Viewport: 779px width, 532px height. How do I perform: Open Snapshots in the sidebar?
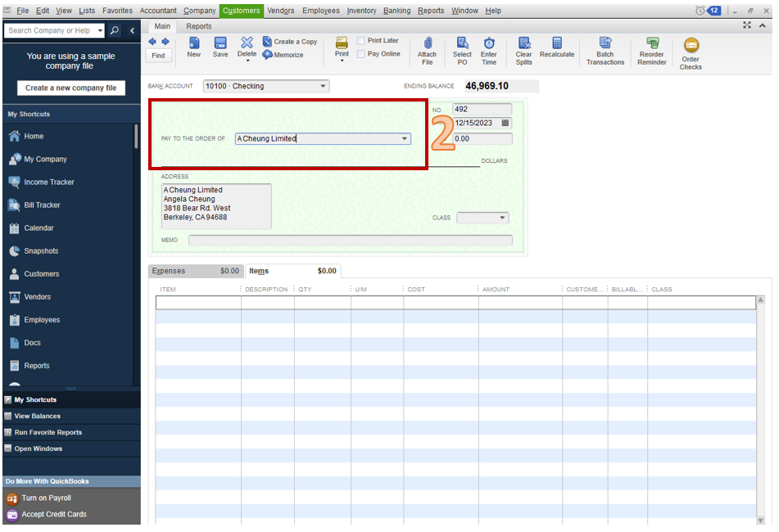click(x=41, y=251)
